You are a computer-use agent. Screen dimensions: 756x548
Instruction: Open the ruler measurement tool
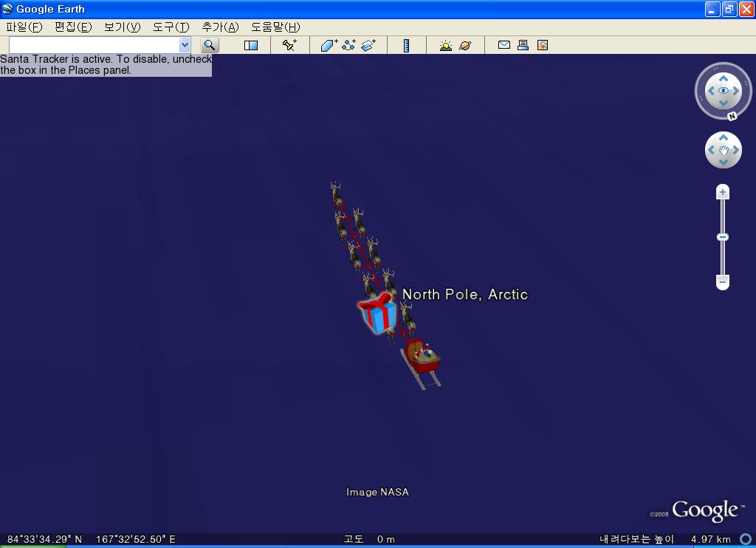point(407,45)
